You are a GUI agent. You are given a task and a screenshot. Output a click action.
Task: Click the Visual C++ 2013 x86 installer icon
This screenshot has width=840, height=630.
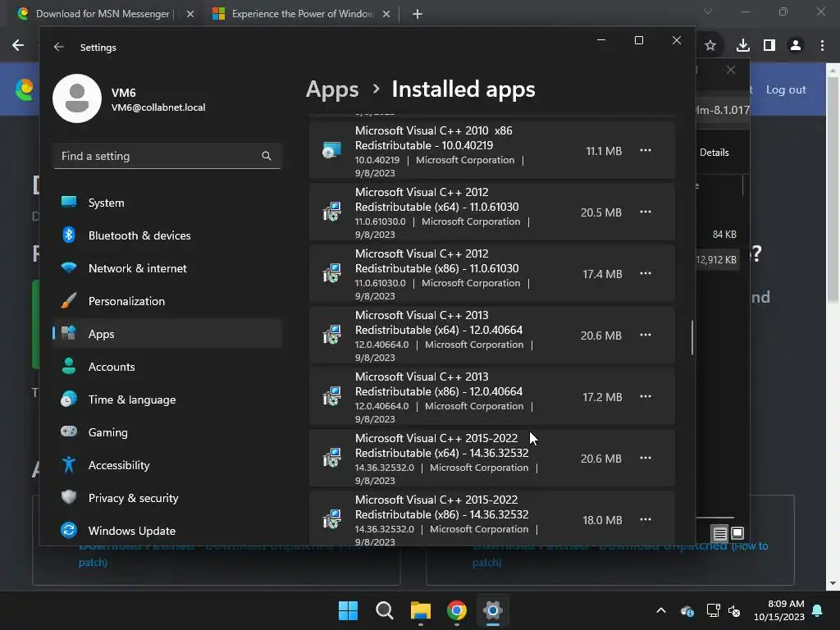[331, 397]
